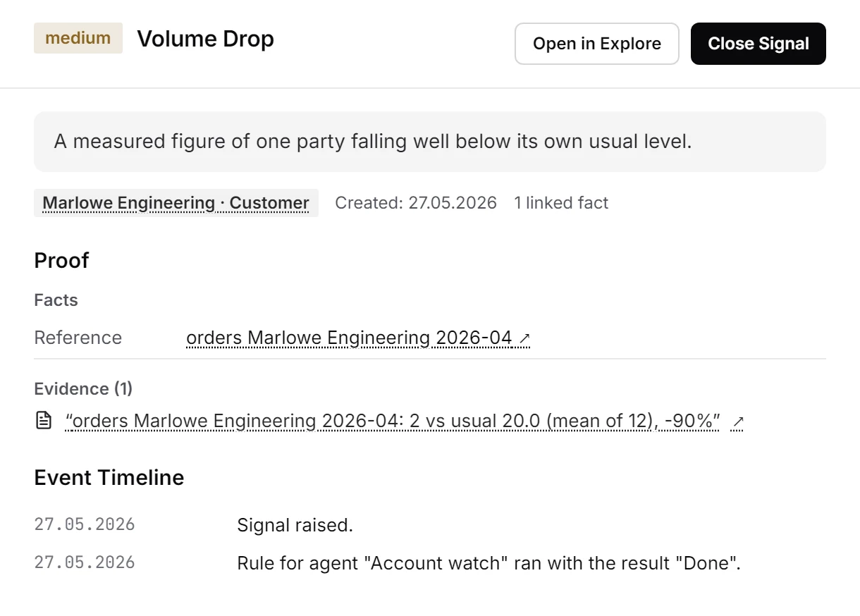Click the date next to the Account watch entry
Screen dimensions: 860x616
click(x=85, y=564)
